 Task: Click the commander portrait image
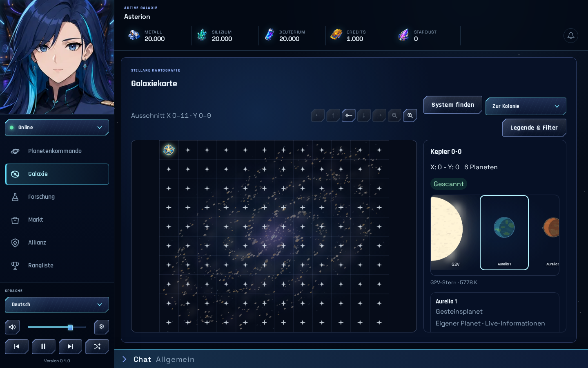click(x=57, y=57)
